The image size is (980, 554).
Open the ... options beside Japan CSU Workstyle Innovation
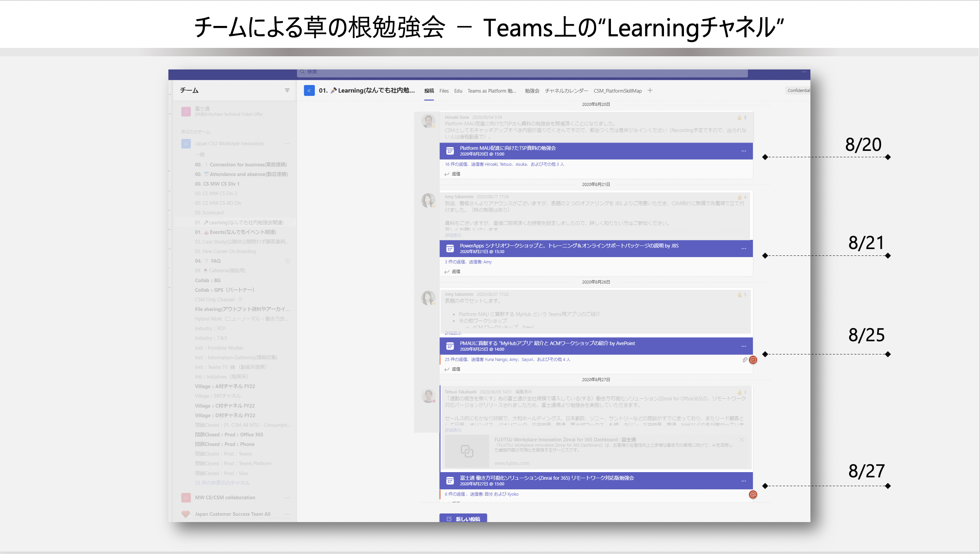pos(287,143)
